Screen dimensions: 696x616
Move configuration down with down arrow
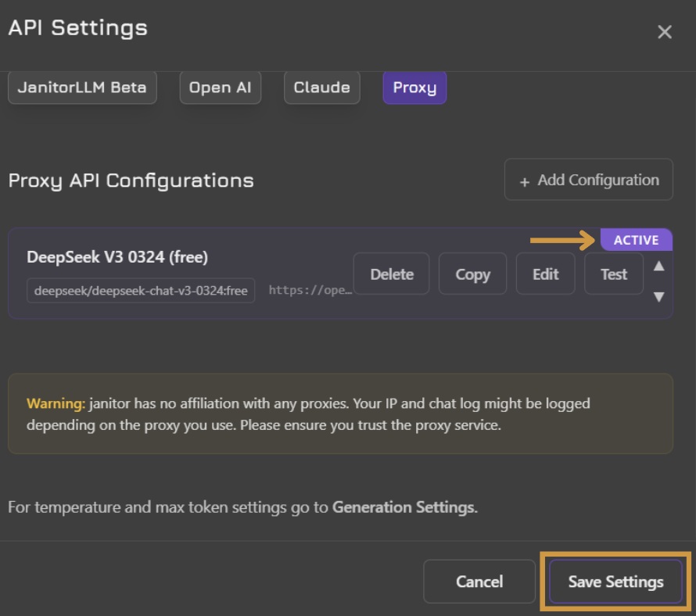[658, 296]
